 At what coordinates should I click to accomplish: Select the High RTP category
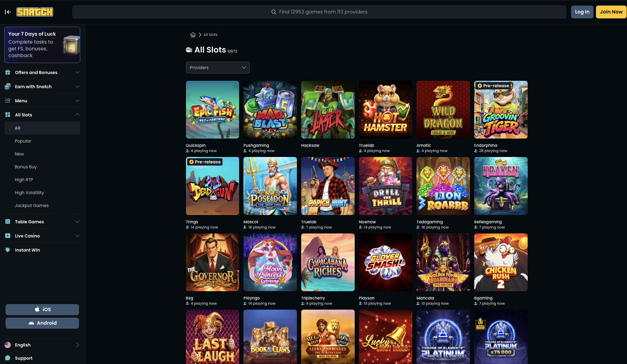[x=24, y=180]
